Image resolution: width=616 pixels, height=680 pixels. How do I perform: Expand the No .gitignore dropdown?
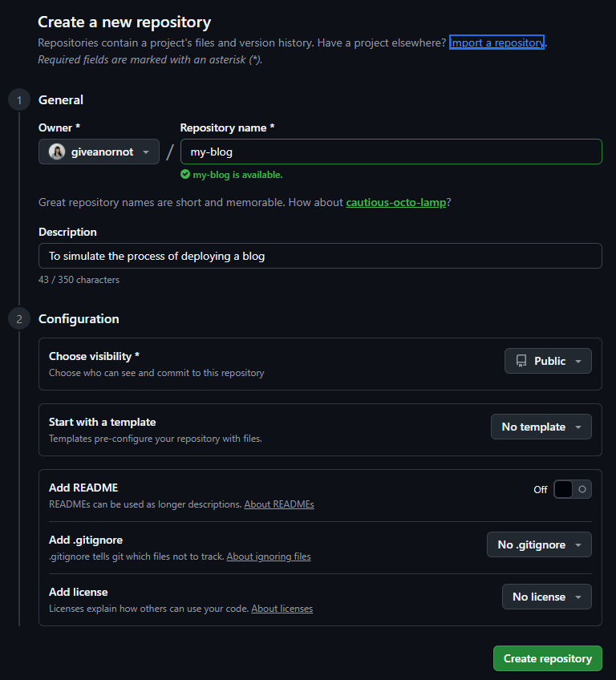539,544
